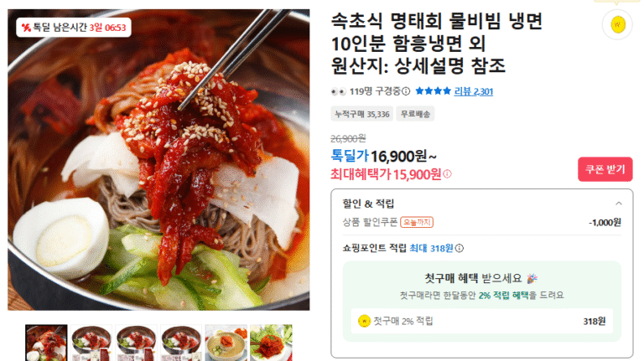Click the yellow shopping point coin icon
644x361 pixels.
pos(617,25)
